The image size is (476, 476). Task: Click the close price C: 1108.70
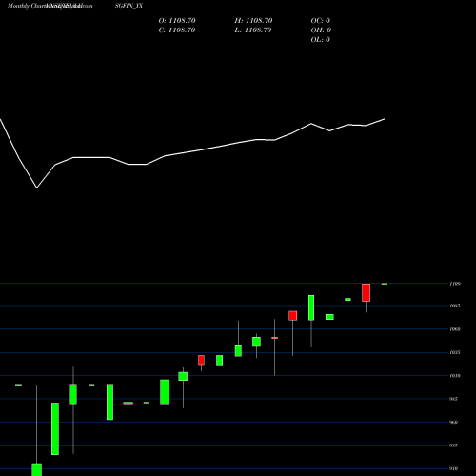click(x=177, y=30)
